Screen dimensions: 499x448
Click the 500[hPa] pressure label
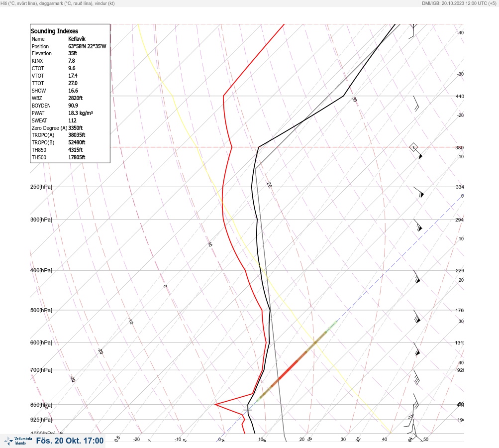pyautogui.click(x=41, y=310)
